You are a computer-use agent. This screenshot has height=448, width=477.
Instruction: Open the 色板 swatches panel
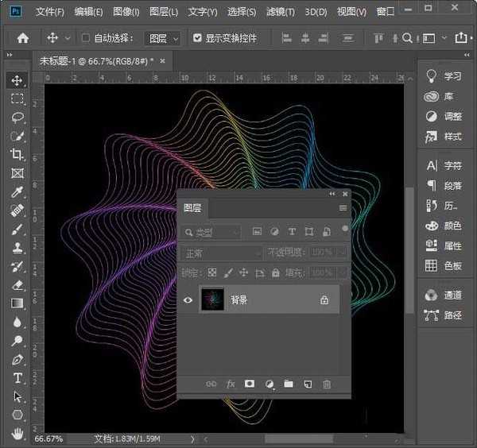[x=444, y=265]
